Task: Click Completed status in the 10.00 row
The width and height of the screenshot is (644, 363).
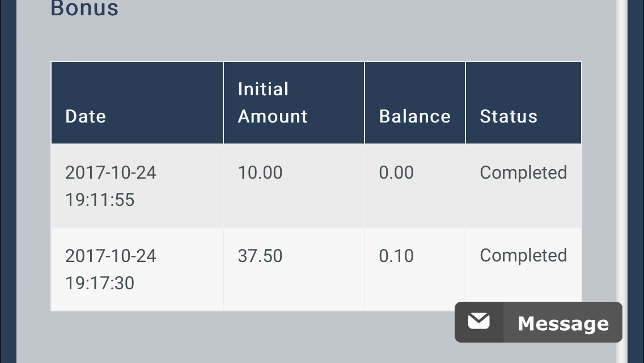Action: click(x=523, y=173)
